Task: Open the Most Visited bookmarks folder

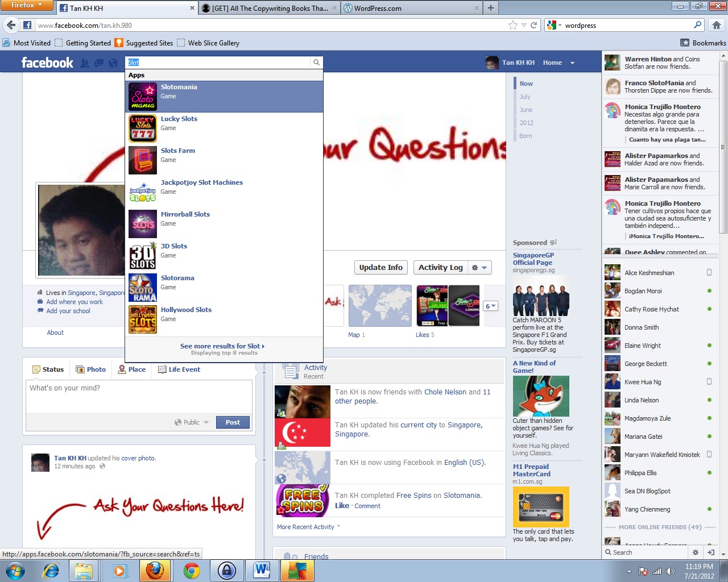Action: point(26,43)
